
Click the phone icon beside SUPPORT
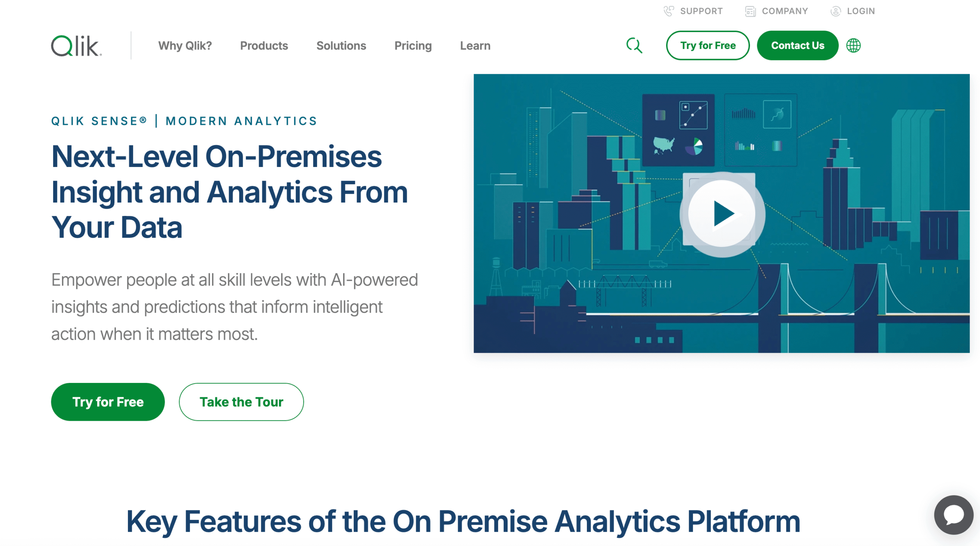pos(668,11)
